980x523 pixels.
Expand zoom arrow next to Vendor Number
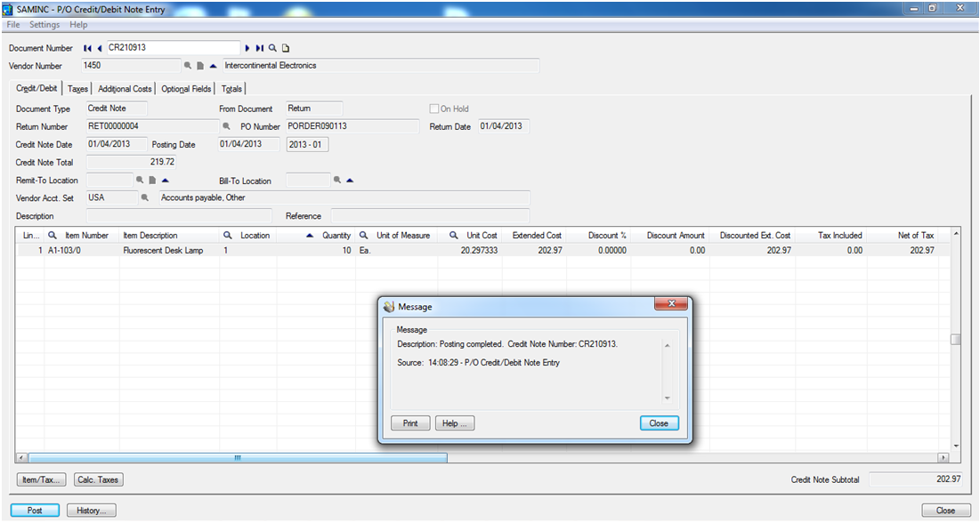point(214,66)
